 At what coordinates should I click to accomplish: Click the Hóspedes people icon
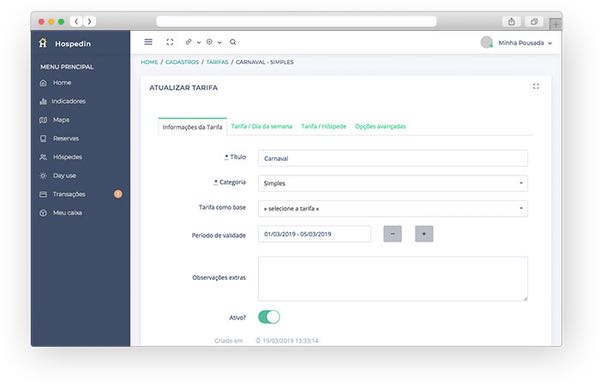tap(43, 157)
